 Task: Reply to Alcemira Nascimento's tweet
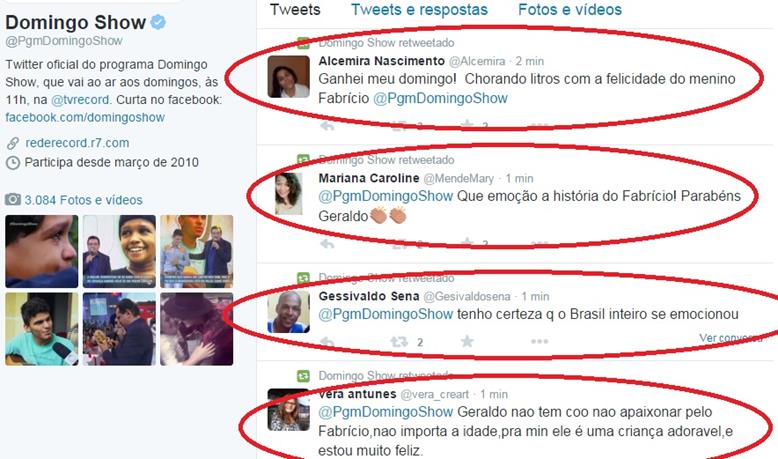(x=327, y=126)
